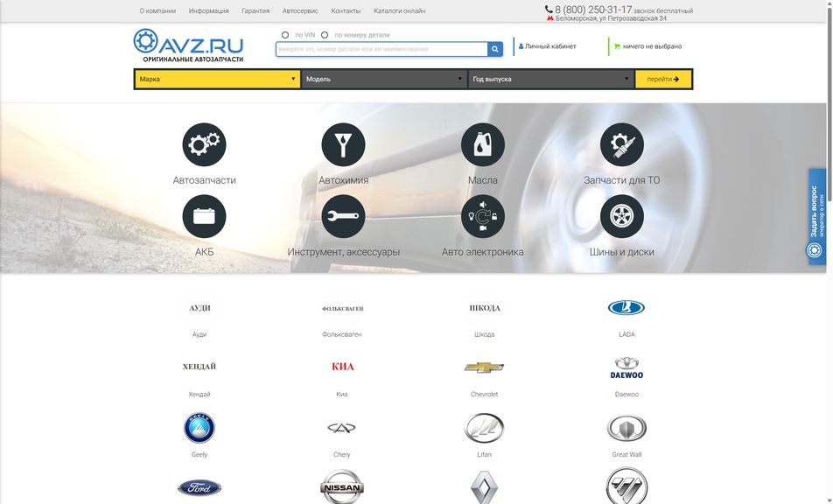Viewport: 833px width, 504px height.
Task: Click the Geely brand logo
Action: (x=199, y=428)
